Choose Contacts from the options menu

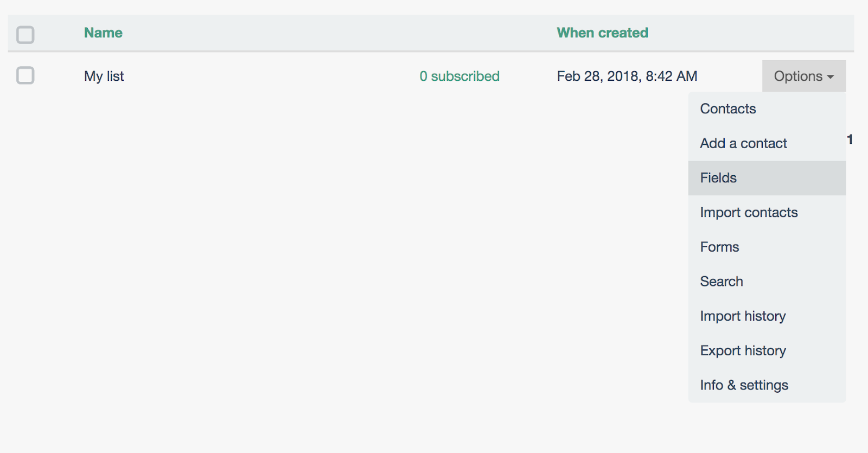pyautogui.click(x=727, y=109)
